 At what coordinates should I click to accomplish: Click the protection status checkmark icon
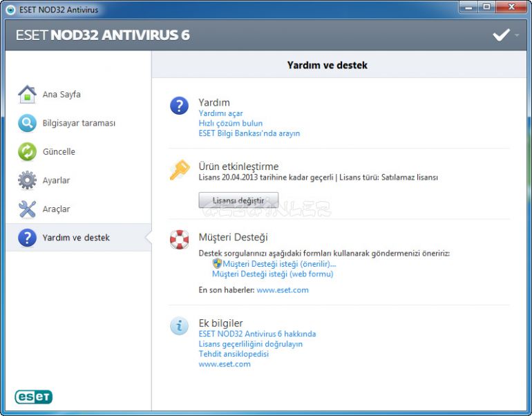[501, 35]
